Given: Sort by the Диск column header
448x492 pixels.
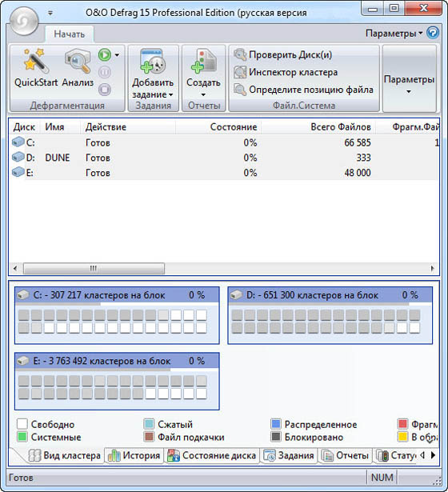Looking at the screenshot, I should click(x=25, y=127).
